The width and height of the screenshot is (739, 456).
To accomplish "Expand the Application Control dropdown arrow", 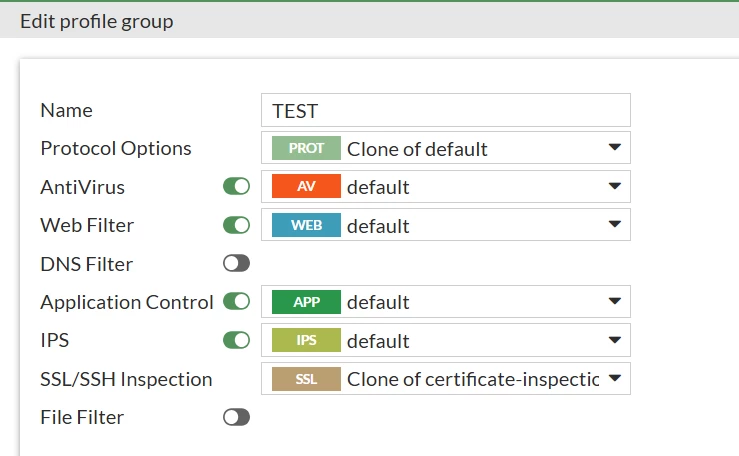I will point(615,301).
